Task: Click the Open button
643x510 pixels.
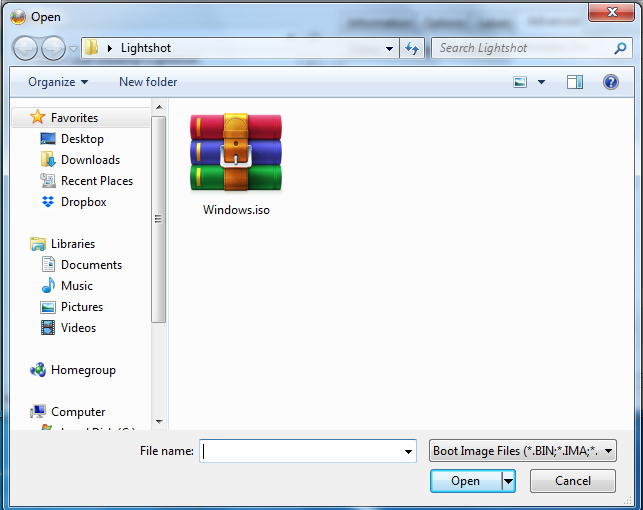Action: tap(466, 481)
